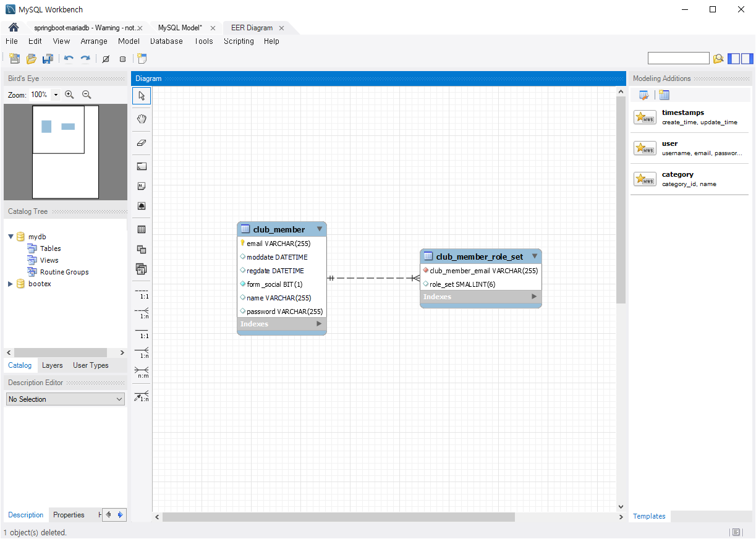Zoom in with magnifier plus icon
The height and width of the screenshot is (539, 756).
pos(69,95)
